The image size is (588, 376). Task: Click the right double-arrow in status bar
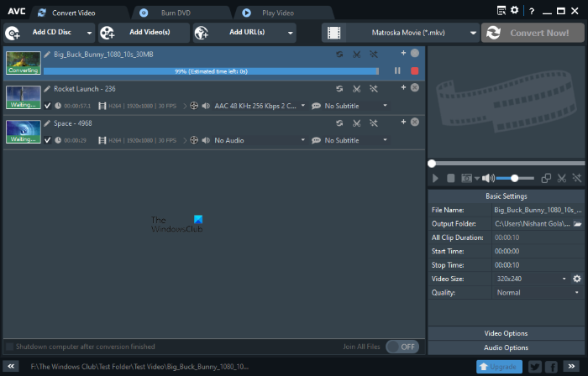tap(571, 366)
